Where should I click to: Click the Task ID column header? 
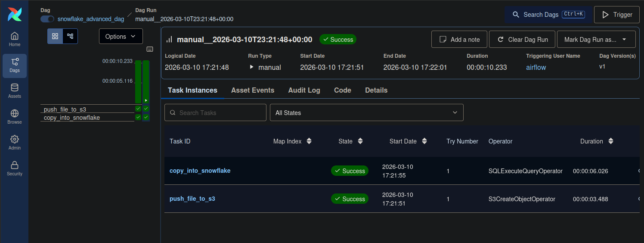coord(180,141)
